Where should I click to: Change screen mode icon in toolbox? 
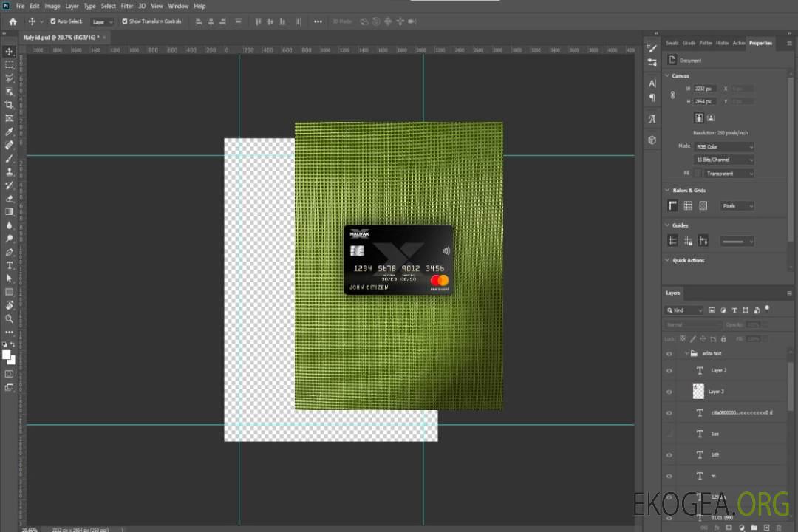(x=9, y=387)
